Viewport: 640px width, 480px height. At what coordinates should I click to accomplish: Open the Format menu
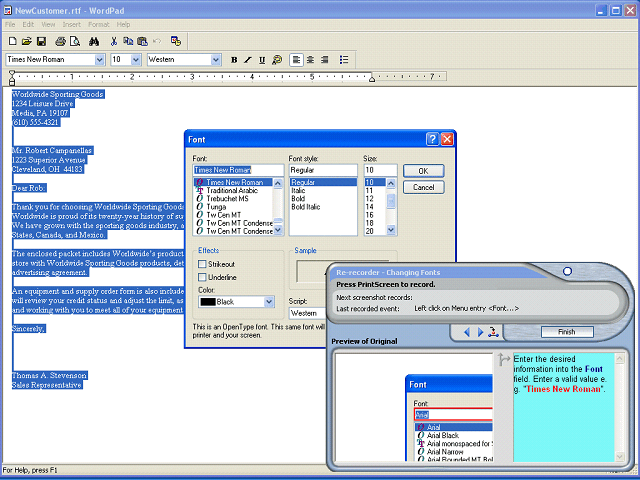click(x=99, y=24)
